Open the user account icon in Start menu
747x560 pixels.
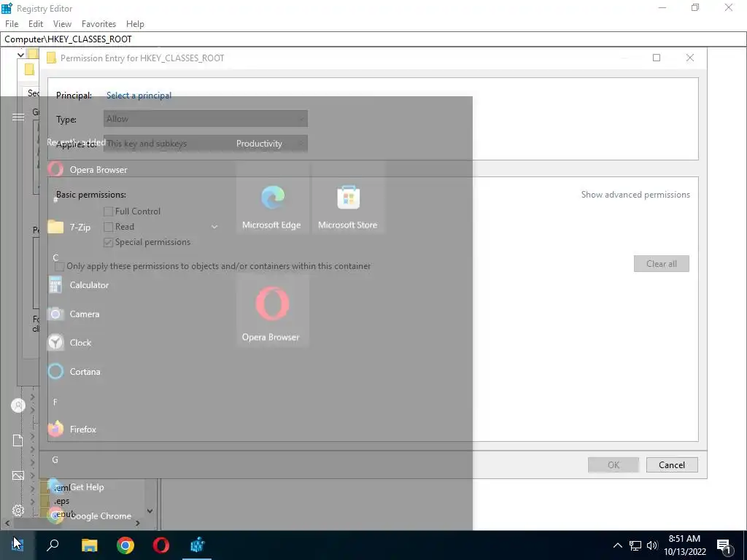[x=18, y=405]
